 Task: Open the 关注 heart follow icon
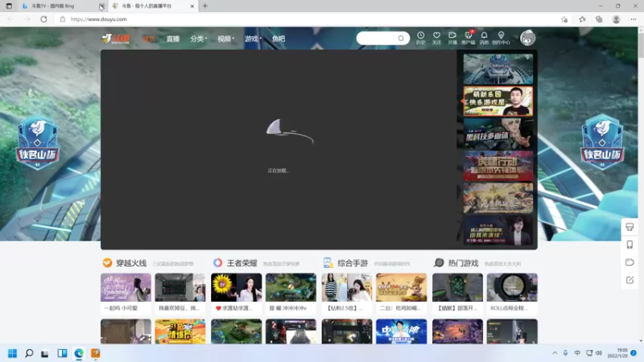436,38
